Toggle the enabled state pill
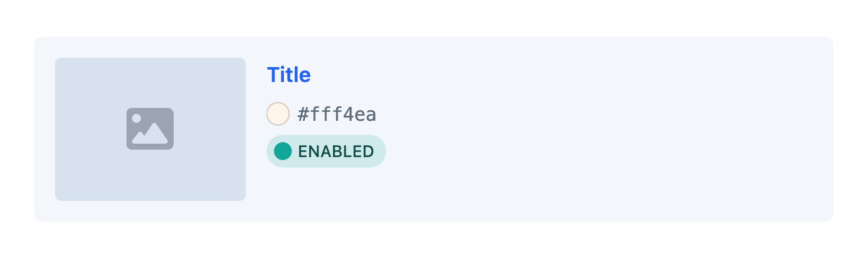Viewport: 868px width, 261px height. tap(326, 151)
